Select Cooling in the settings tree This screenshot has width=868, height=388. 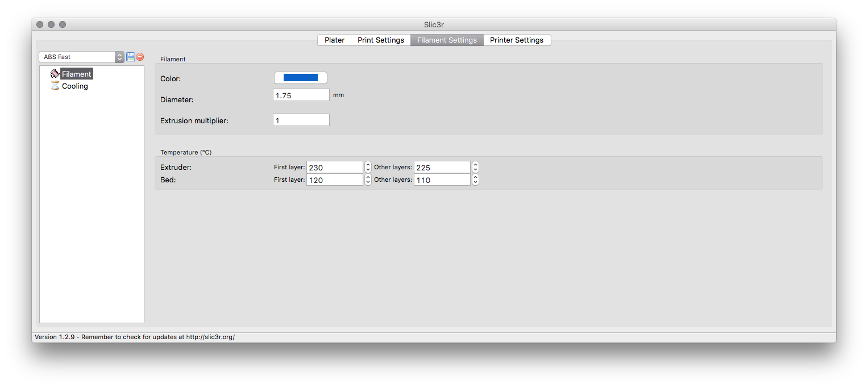click(74, 86)
